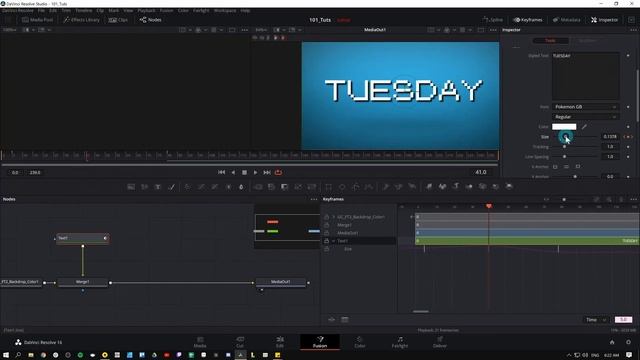
Task: Toggle the Media Pool panel
Action: point(38,20)
